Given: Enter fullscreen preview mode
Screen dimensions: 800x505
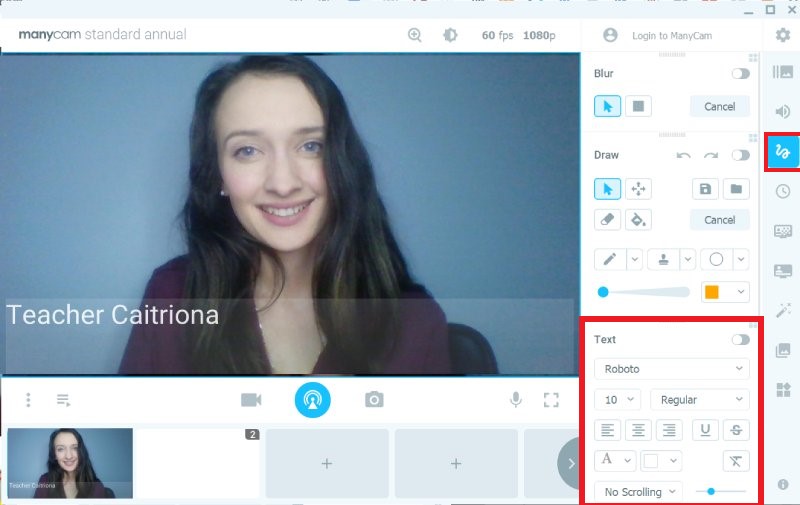Looking at the screenshot, I should 551,399.
